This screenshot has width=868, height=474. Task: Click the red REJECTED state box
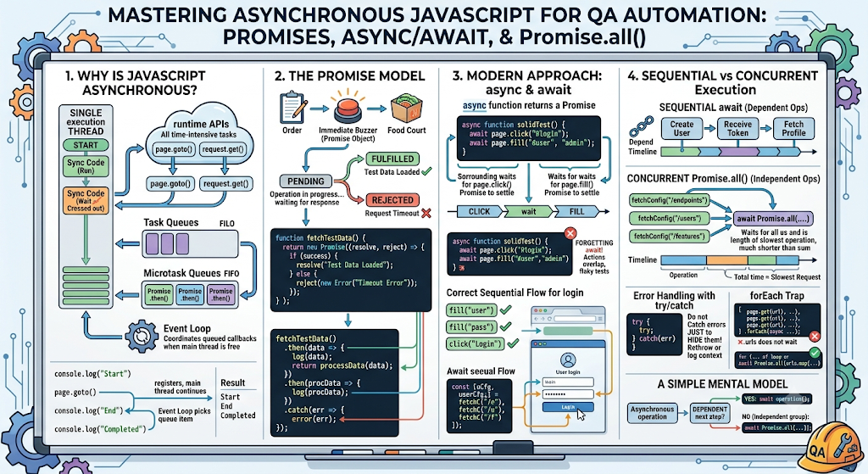tap(392, 200)
